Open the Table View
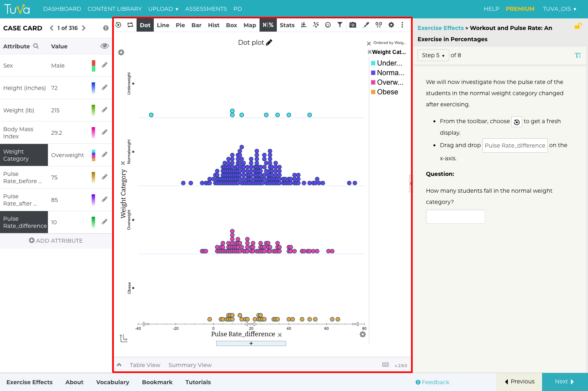 145,365
